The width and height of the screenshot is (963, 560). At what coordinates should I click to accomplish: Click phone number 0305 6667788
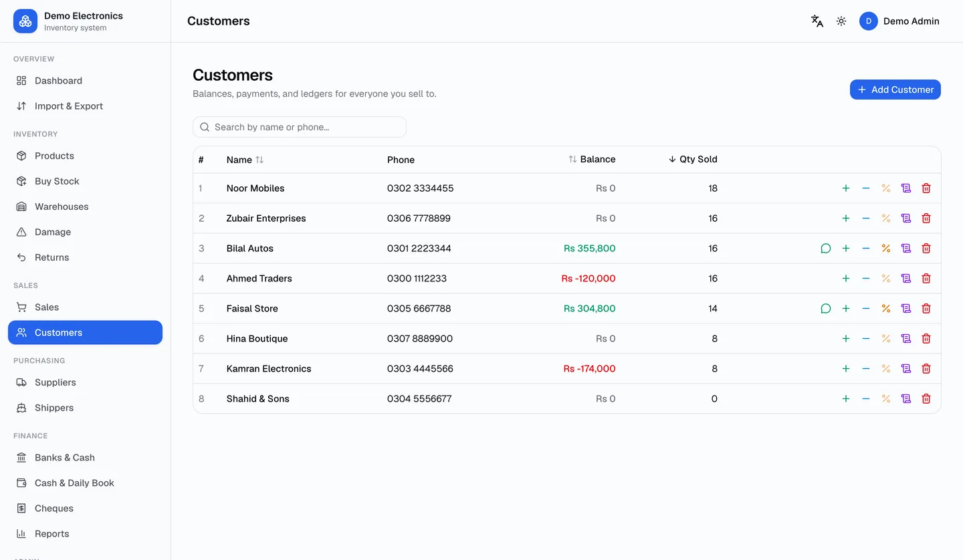419,309
